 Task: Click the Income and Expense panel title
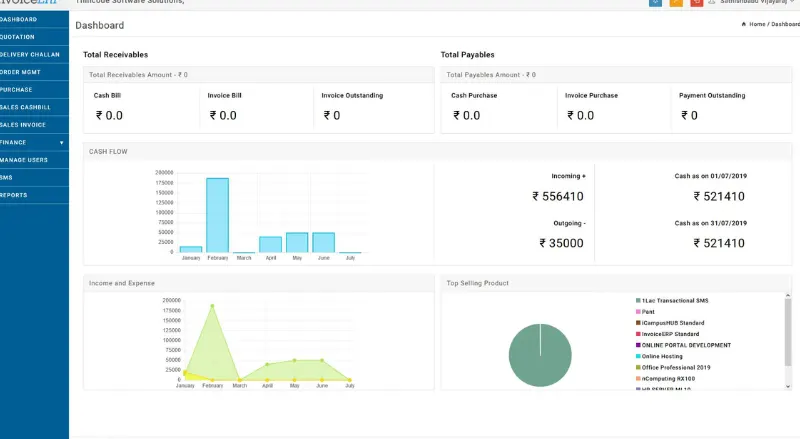pos(121,283)
